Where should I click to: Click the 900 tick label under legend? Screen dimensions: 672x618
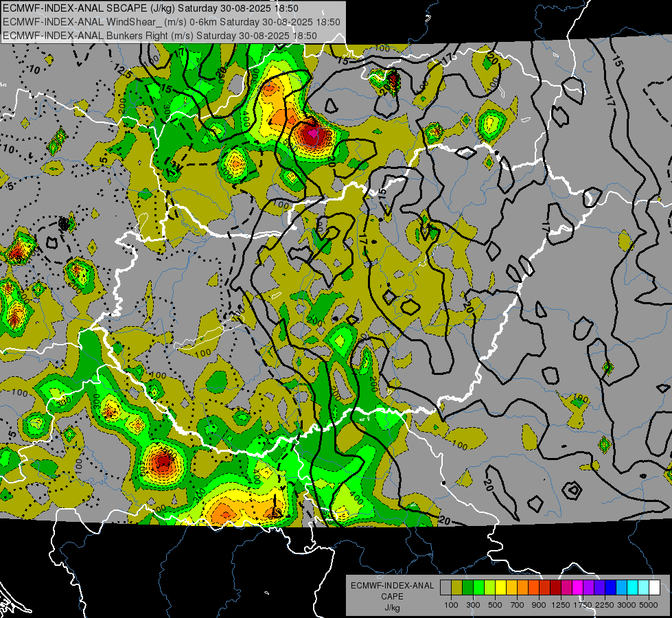point(539,605)
